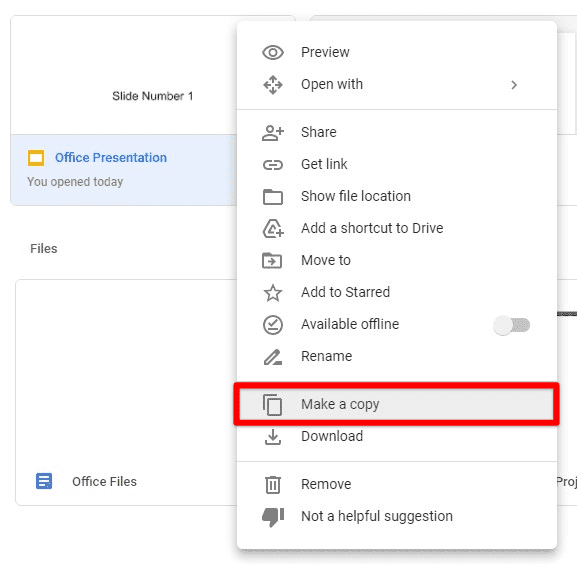Click the Files section heading

pyautogui.click(x=44, y=249)
